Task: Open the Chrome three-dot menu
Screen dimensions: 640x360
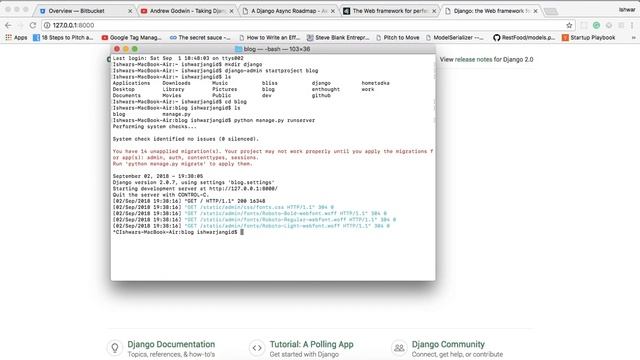Action: [x=632, y=25]
